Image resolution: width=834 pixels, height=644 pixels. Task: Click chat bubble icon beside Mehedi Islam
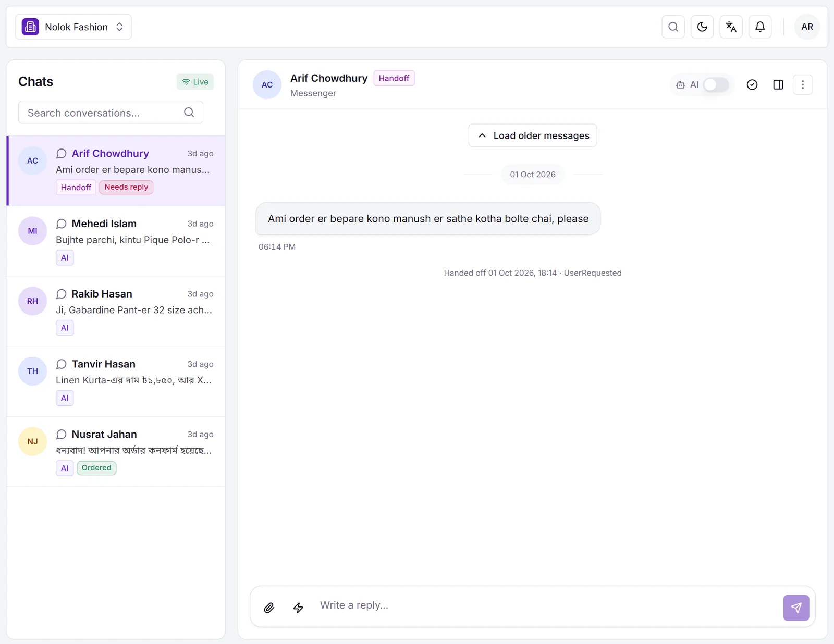(62, 224)
